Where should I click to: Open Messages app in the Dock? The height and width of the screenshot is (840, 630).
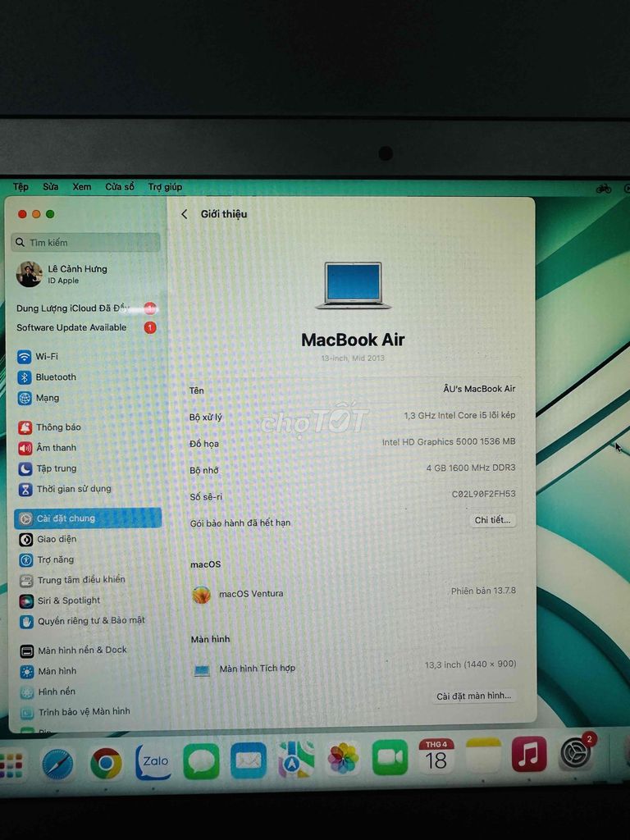point(201,761)
